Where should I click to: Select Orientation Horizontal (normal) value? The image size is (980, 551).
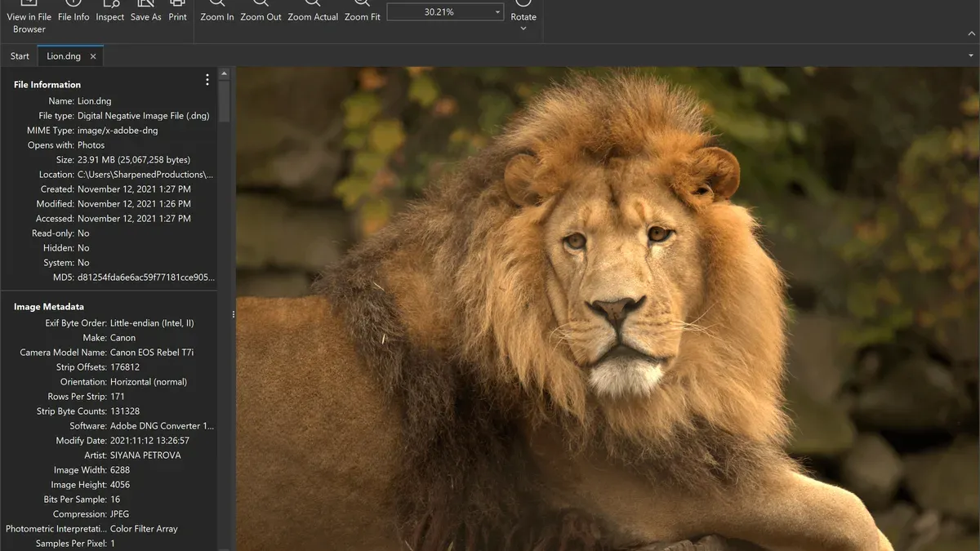(149, 382)
